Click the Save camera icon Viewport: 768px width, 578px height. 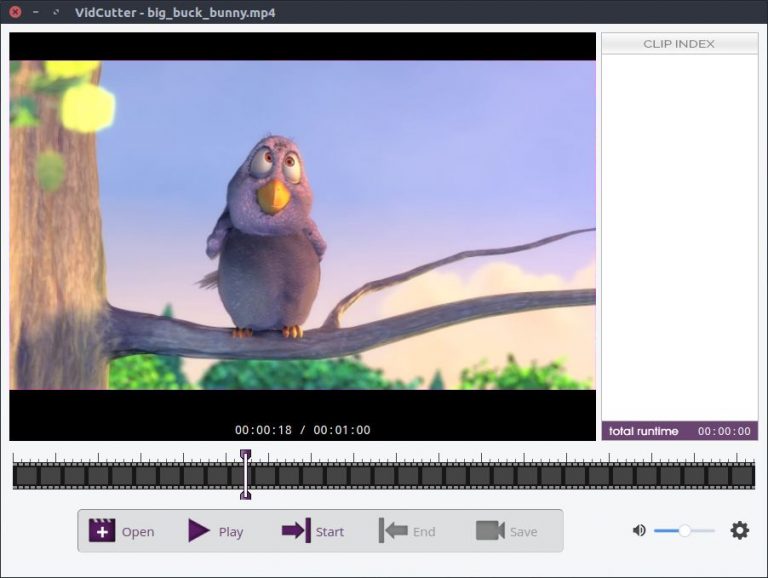pyautogui.click(x=489, y=531)
